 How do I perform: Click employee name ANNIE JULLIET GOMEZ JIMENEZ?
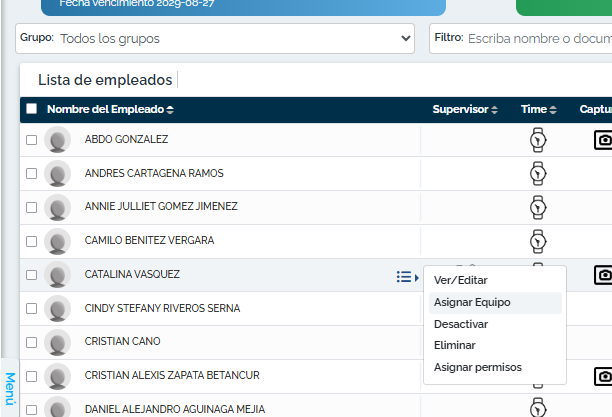[x=161, y=206]
